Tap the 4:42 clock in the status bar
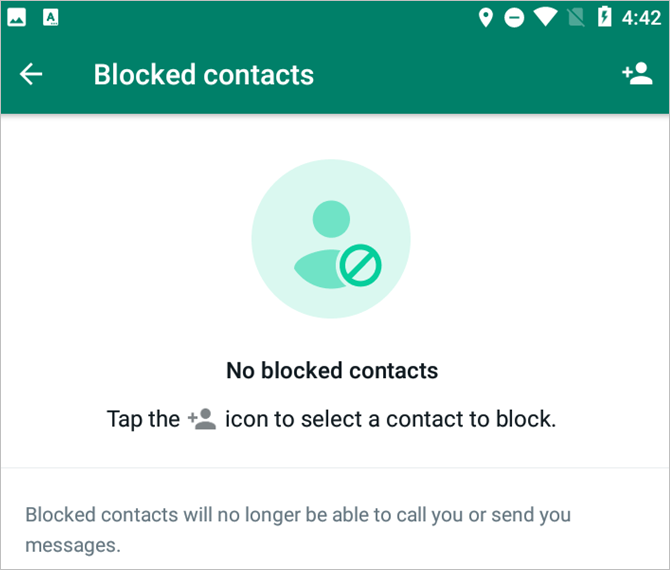This screenshot has width=670, height=570. (x=639, y=18)
